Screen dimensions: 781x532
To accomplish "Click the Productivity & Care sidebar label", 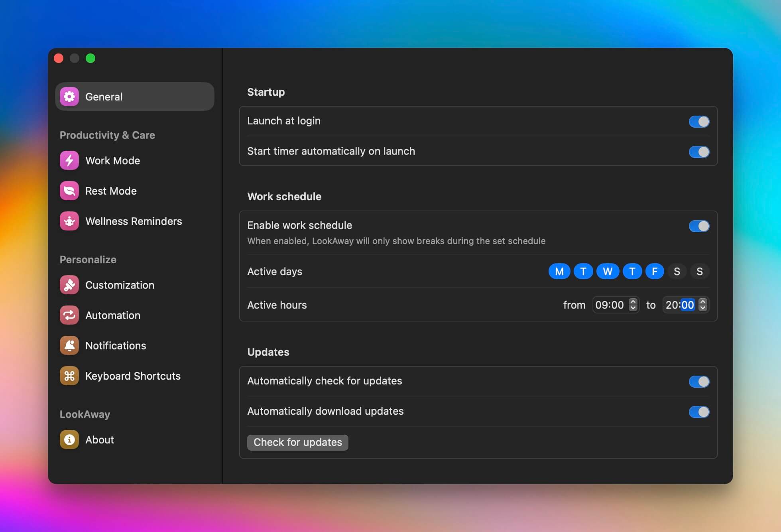I will pos(107,135).
